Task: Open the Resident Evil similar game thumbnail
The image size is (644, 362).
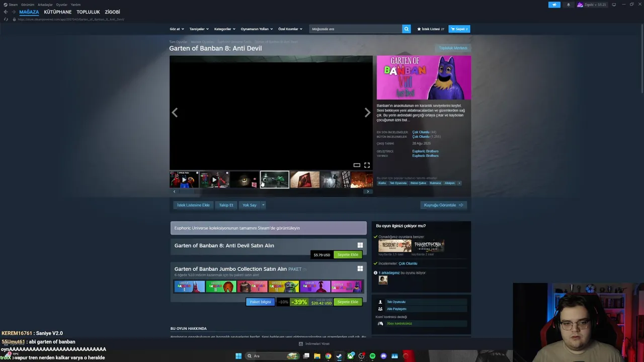Action: [394, 246]
